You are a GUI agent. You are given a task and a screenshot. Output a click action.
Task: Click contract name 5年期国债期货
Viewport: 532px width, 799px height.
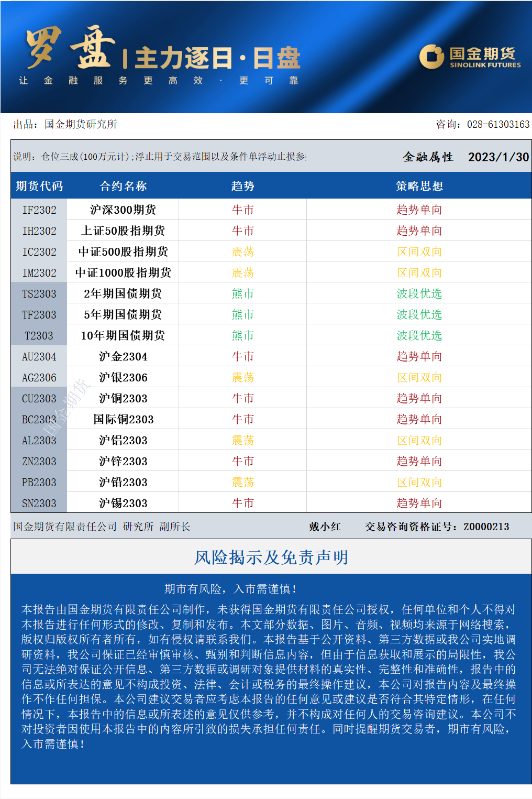pos(123,314)
